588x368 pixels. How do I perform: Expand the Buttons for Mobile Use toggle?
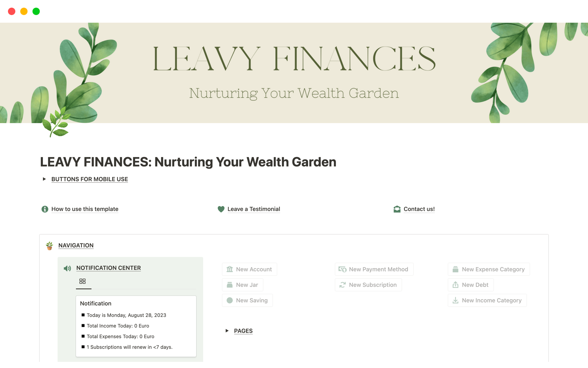click(44, 179)
